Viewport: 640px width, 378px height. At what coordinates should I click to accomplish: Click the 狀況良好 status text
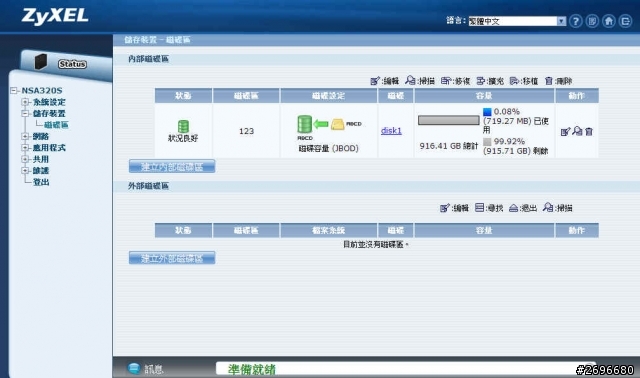183,138
